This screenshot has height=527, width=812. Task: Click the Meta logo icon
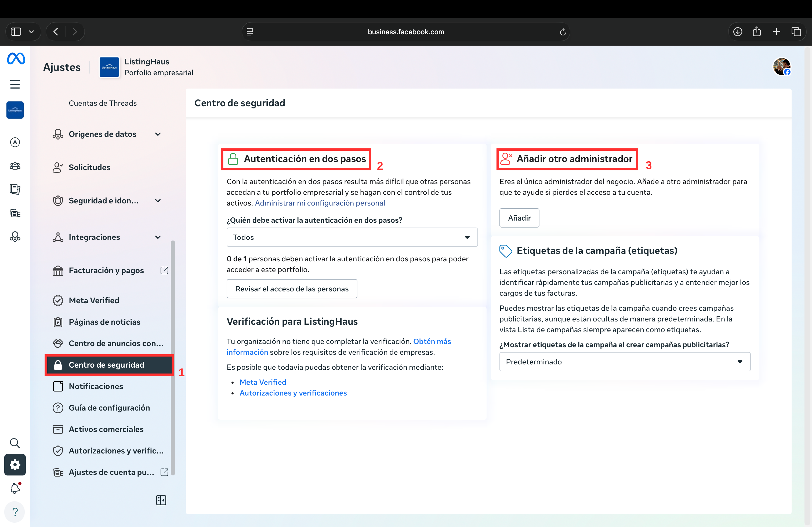[x=16, y=59]
